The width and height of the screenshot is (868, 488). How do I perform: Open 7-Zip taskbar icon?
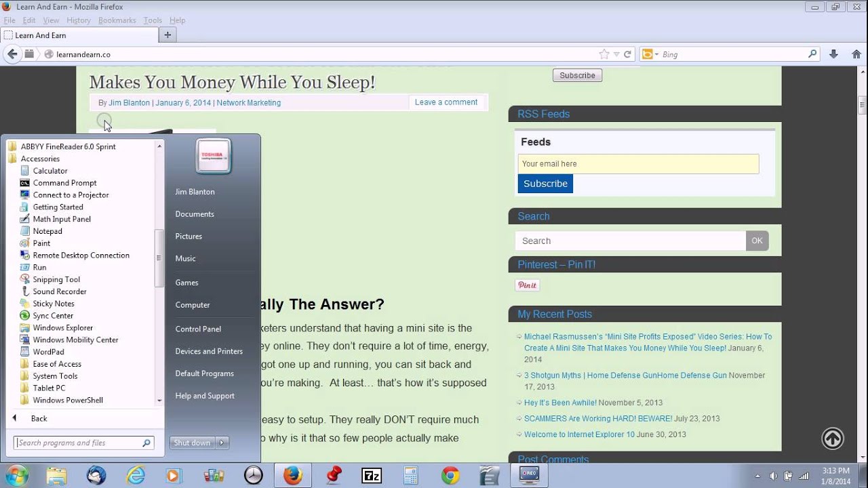(x=372, y=475)
